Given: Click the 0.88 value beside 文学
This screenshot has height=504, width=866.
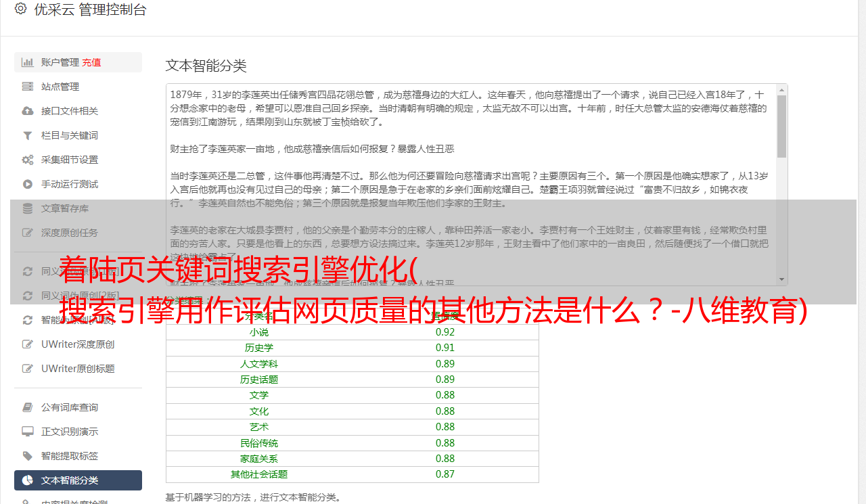Looking at the screenshot, I should [x=445, y=395].
